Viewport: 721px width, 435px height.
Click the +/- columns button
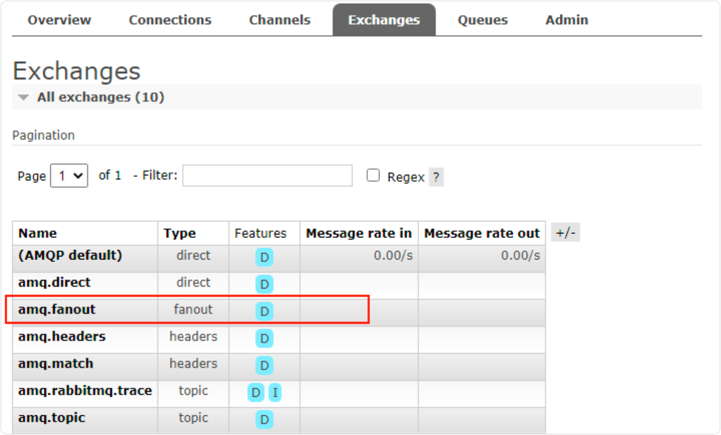coord(566,233)
